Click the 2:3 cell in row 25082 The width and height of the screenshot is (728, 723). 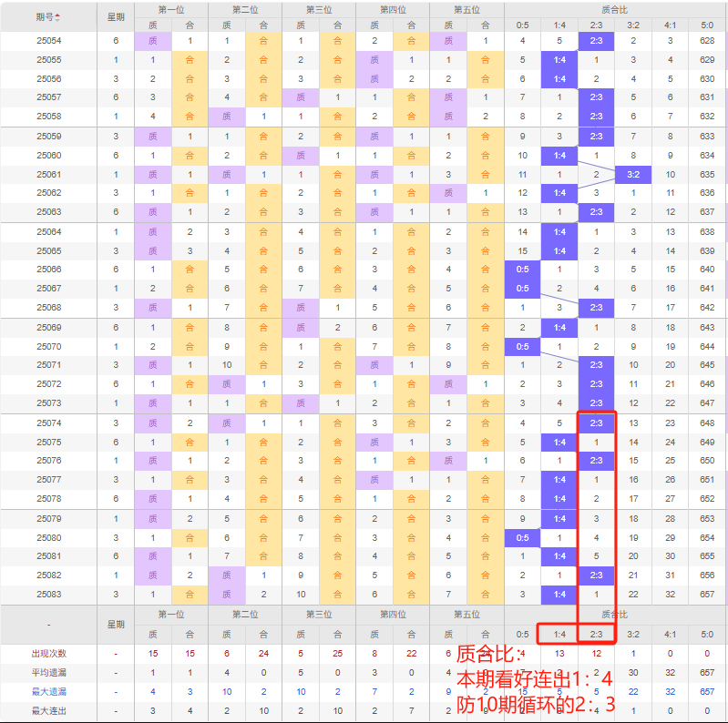596,575
